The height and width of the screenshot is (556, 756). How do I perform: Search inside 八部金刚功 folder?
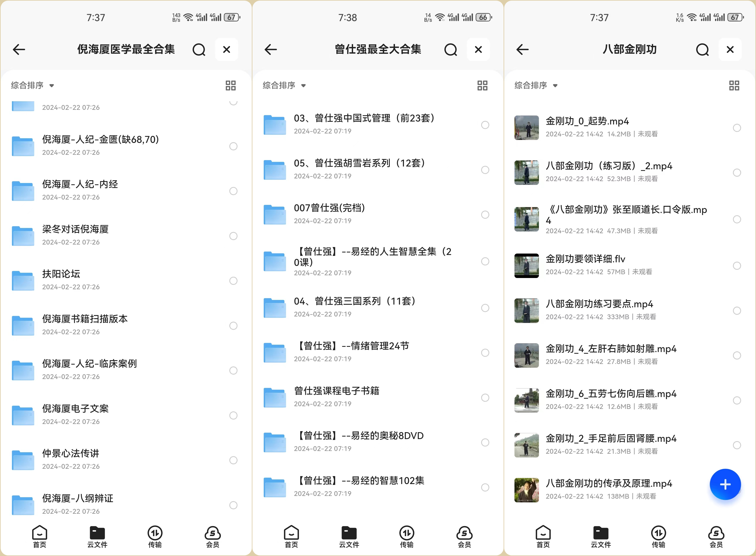click(702, 50)
